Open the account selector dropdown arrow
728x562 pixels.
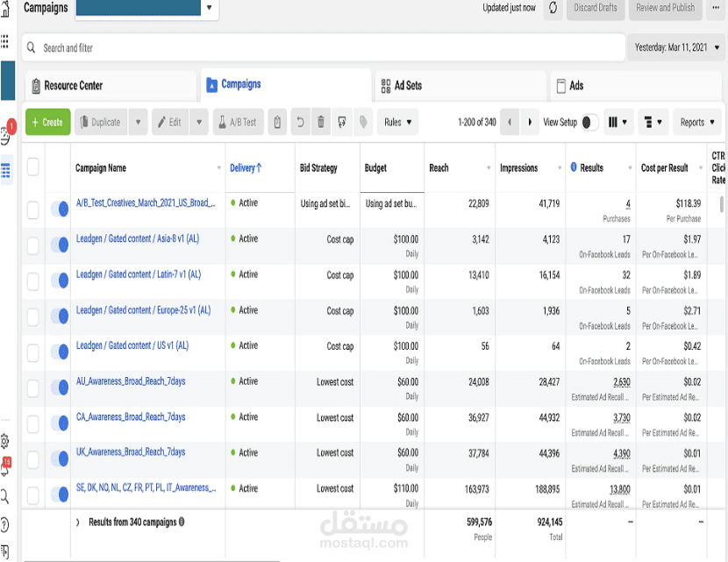(x=209, y=7)
